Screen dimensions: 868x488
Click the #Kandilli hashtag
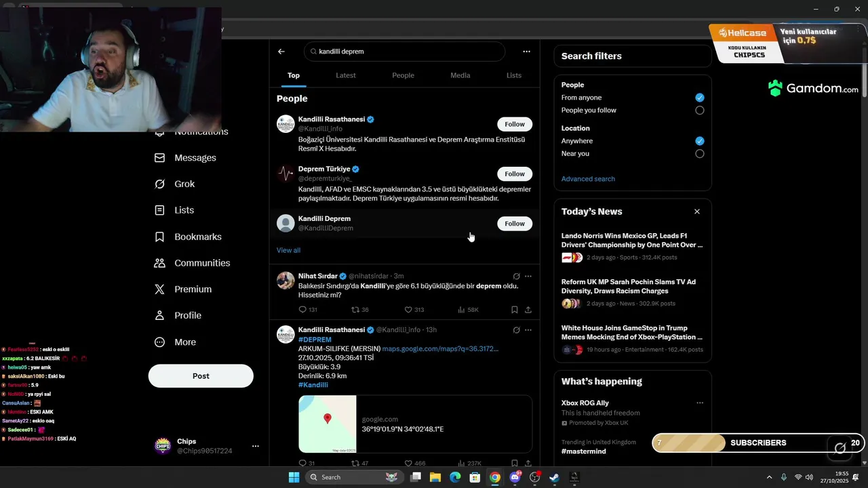click(313, 385)
